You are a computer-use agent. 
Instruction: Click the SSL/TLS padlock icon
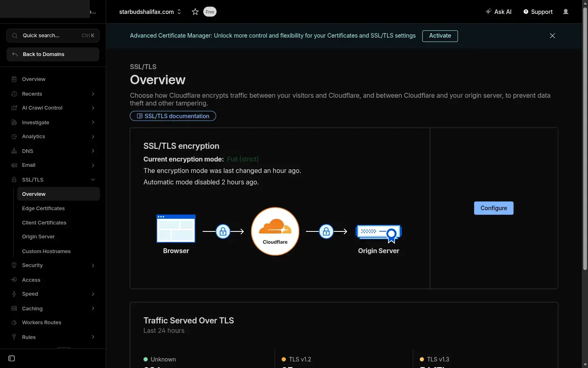14,180
